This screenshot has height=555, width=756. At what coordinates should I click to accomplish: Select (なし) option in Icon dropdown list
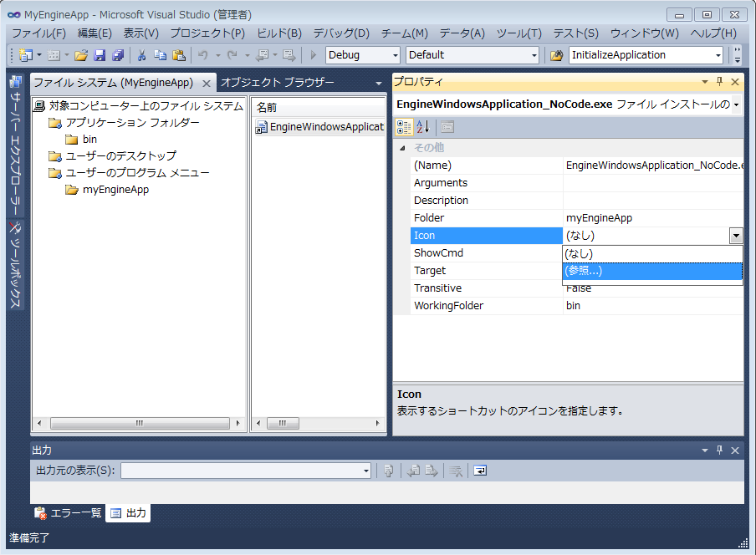pos(652,254)
